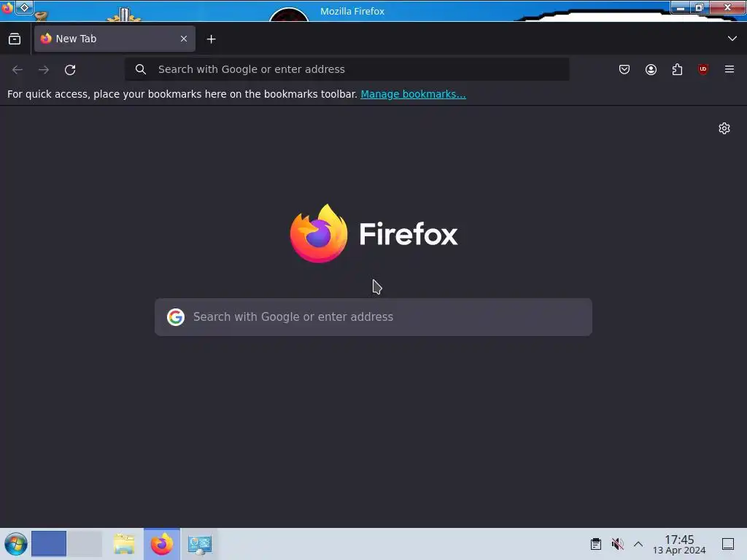
Task: Click the Google G icon in search box
Action: [176, 317]
